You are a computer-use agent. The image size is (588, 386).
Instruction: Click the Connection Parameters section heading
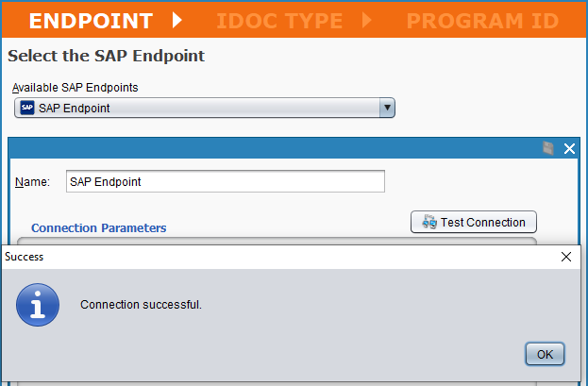[x=99, y=227]
